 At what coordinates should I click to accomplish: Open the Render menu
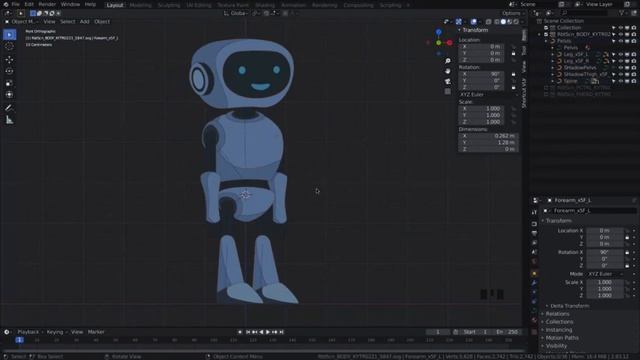point(47,4)
